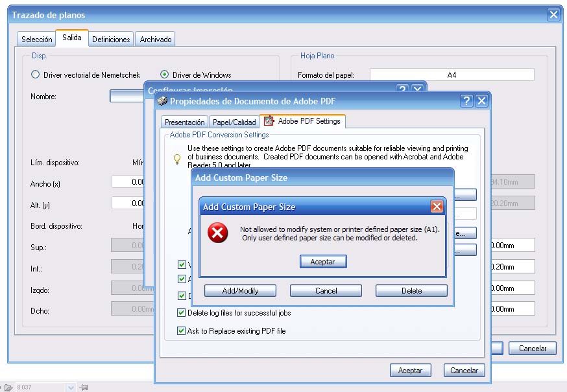Click the pin icon in bottom status bar
The height and width of the screenshot is (392, 567).
click(x=84, y=387)
